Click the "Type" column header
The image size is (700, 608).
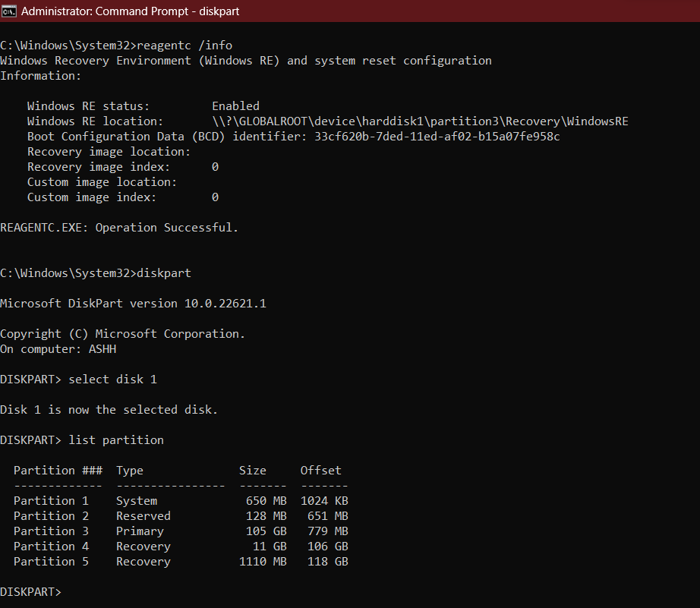point(130,471)
